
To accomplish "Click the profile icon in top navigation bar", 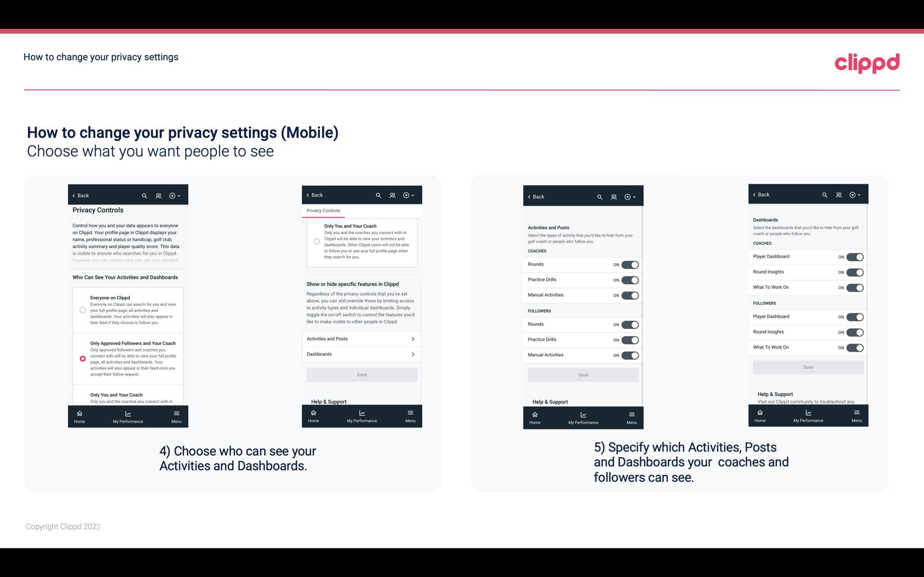I will click(159, 196).
